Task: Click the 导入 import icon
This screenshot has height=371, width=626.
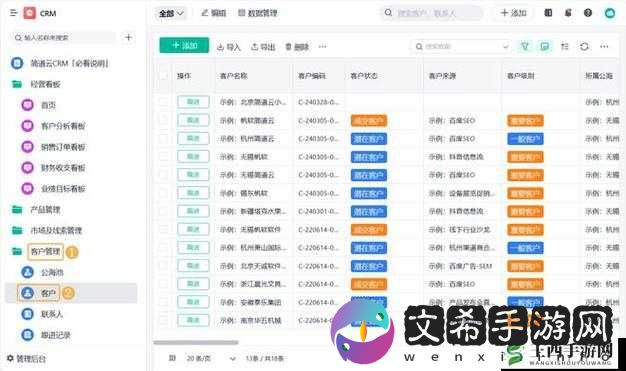Action: click(x=220, y=47)
